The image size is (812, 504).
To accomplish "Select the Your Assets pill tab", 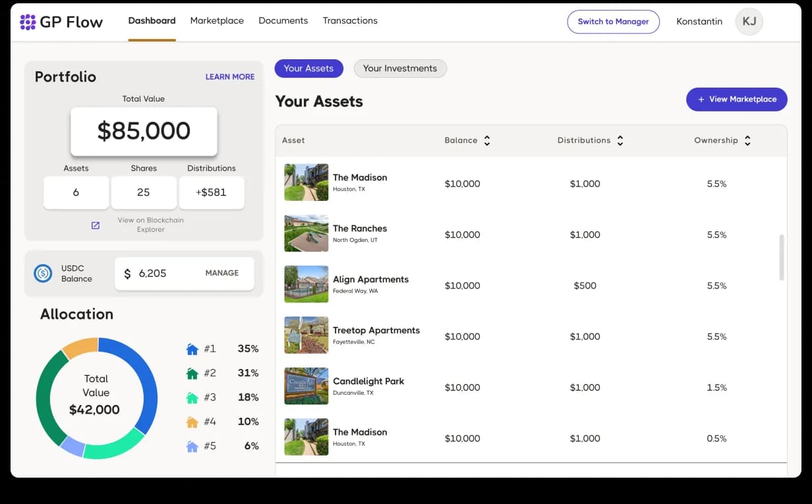I will [x=308, y=69].
